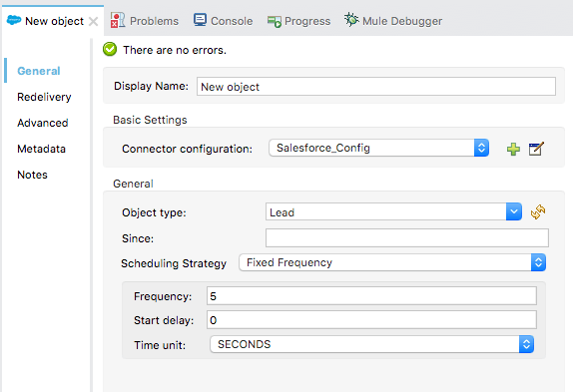This screenshot has height=392, width=573.
Task: Click the 'Frequency:' label
Action: [163, 296]
